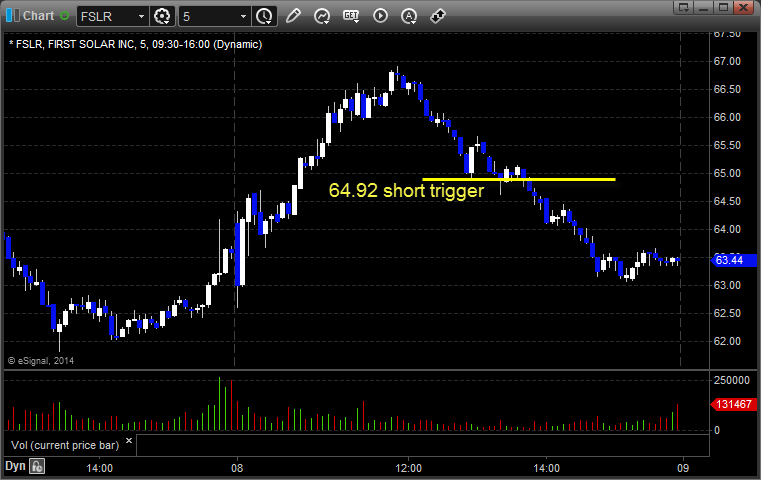Click the Chart window title label
Viewport: 761px width, 480px height.
tap(38, 16)
